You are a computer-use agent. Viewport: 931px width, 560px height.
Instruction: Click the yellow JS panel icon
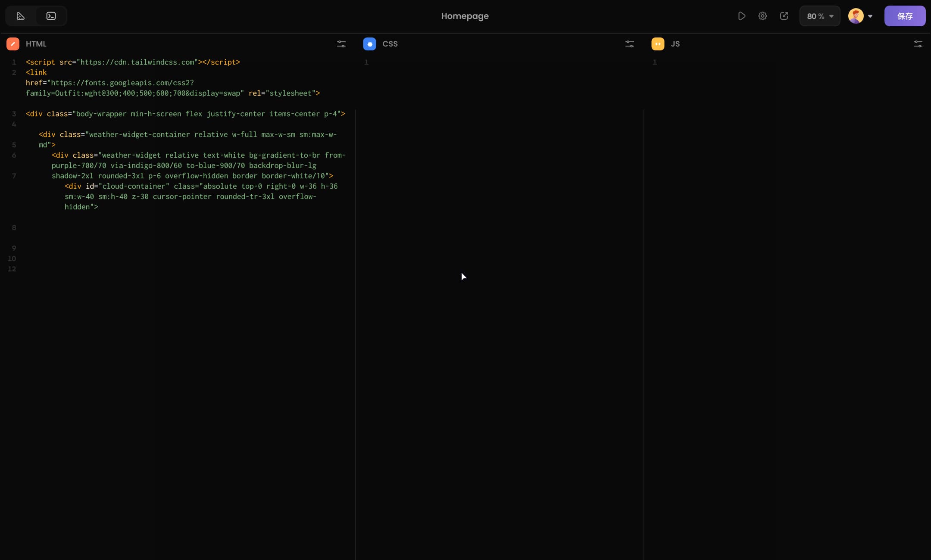659,44
